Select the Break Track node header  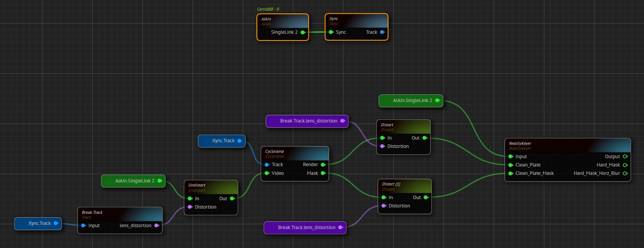(92, 213)
